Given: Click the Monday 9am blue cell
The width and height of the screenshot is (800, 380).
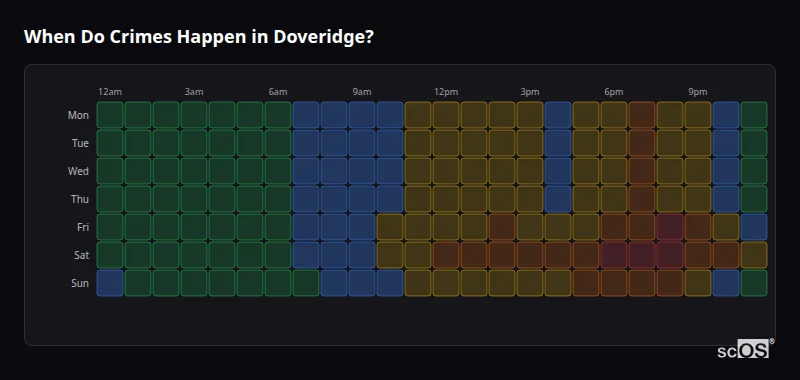Looking at the screenshot, I should (362, 115).
